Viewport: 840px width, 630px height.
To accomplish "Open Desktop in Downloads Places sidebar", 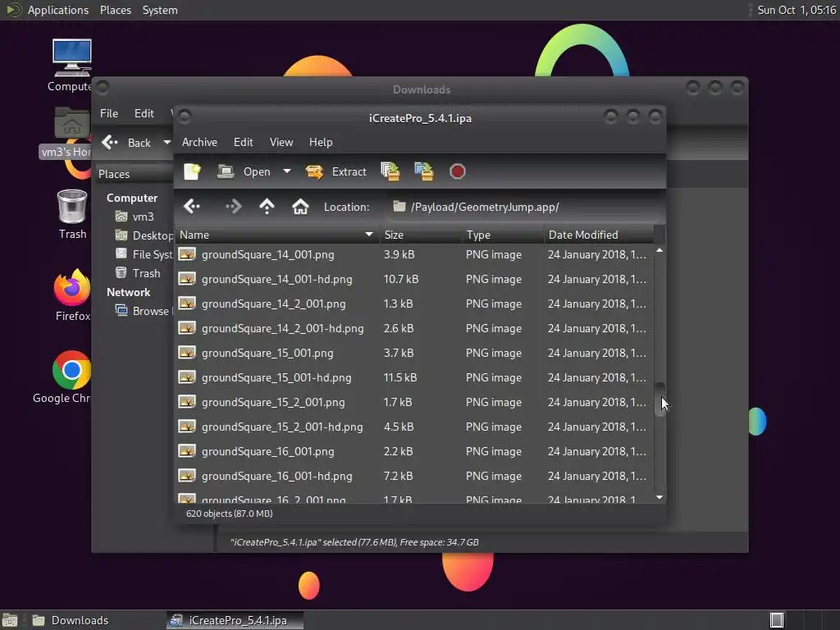I will pos(144,235).
